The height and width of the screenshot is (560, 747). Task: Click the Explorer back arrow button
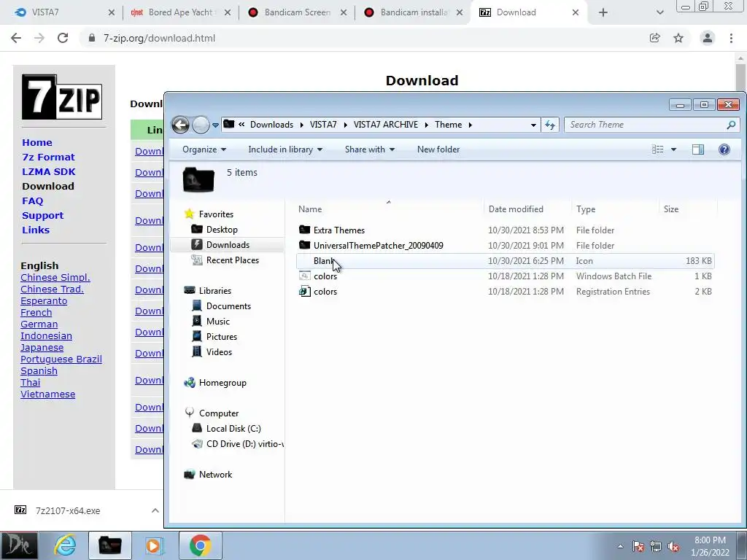point(181,125)
